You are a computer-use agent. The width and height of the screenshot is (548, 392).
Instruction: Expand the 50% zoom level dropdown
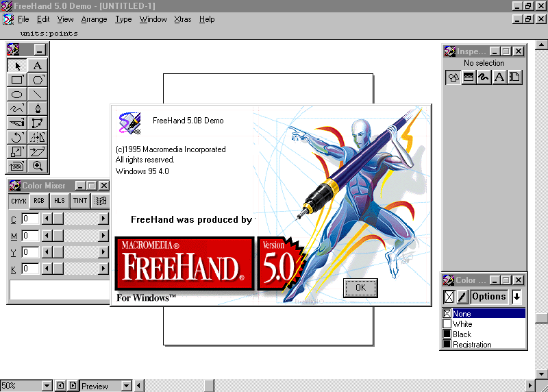point(47,386)
